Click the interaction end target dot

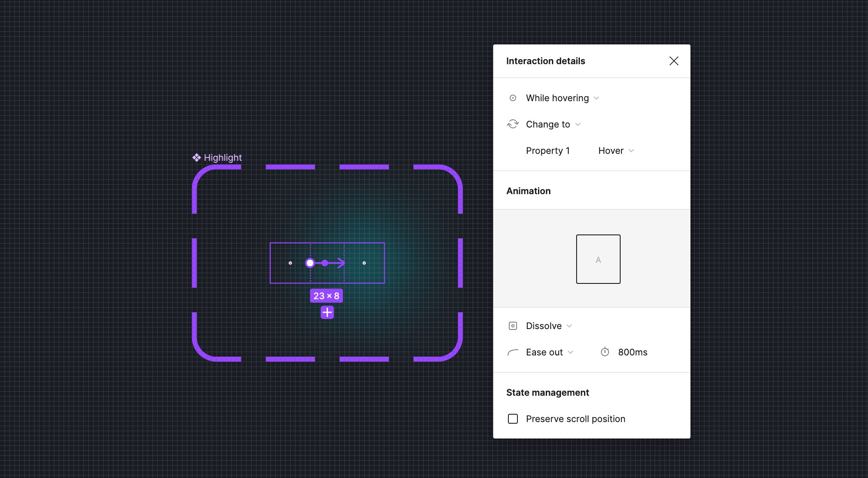click(x=364, y=263)
